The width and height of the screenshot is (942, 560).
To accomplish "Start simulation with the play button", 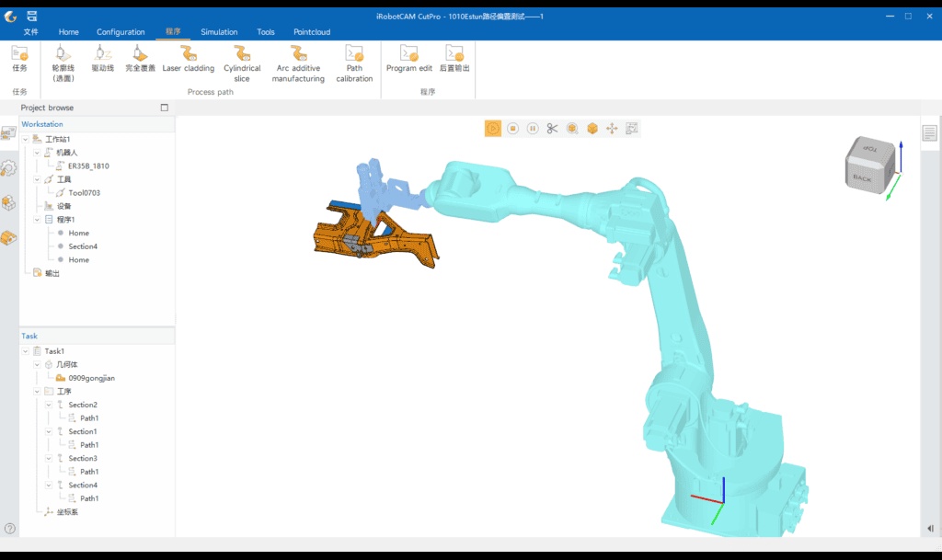I will [x=493, y=129].
